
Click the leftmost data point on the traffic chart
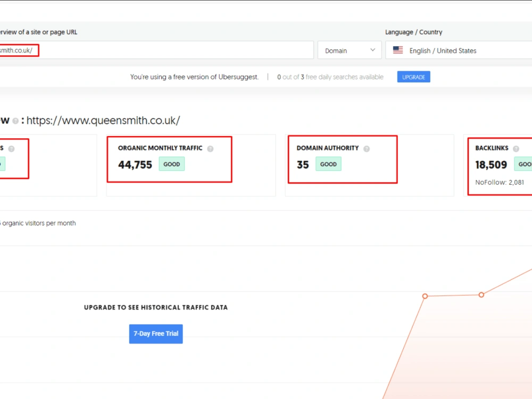coord(425,296)
